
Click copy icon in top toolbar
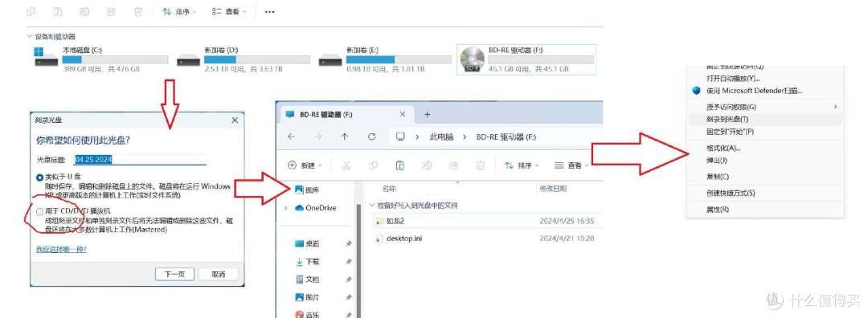[x=31, y=11]
